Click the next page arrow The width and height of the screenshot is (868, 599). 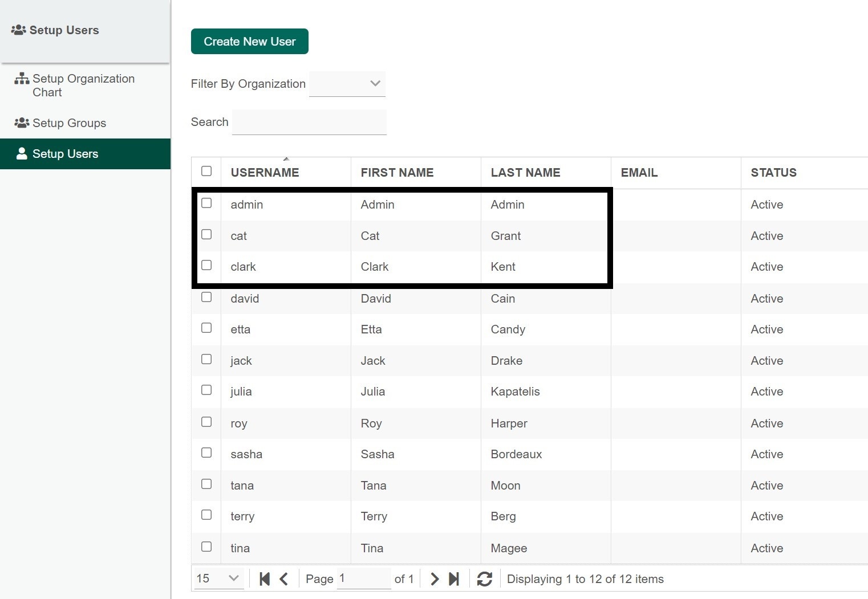tap(435, 579)
